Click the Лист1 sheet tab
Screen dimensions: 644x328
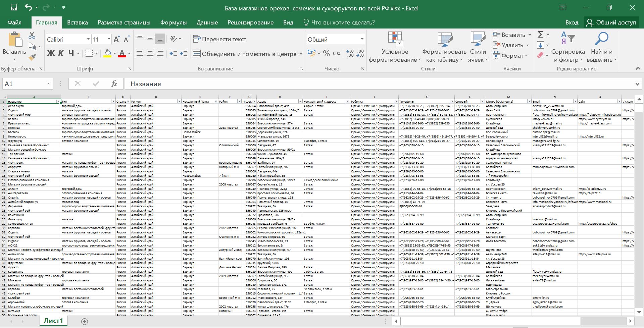pos(53,321)
